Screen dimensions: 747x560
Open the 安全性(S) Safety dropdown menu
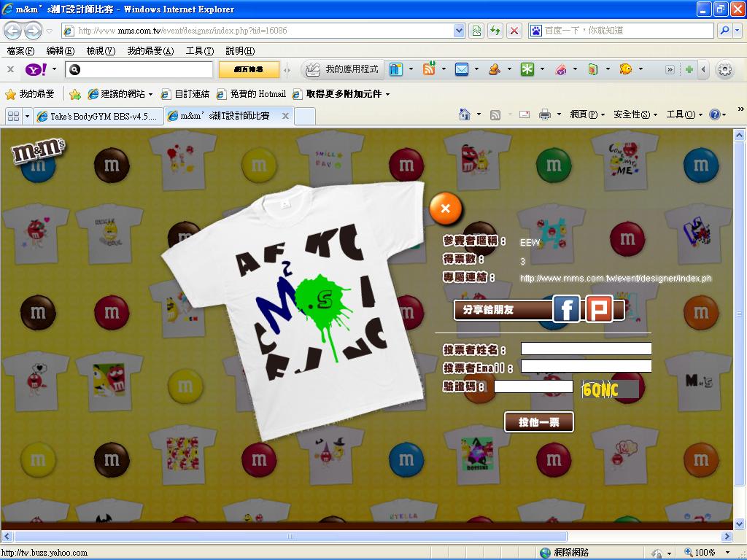tap(635, 114)
